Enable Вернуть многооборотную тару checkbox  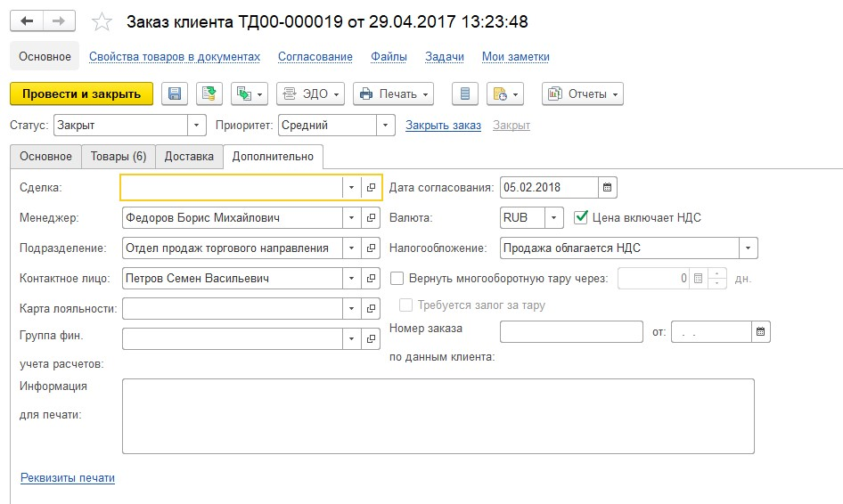397,278
